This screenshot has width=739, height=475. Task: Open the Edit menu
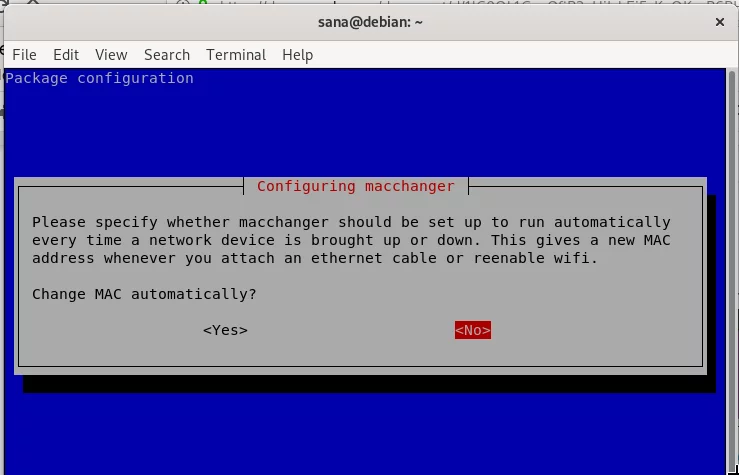pyautogui.click(x=66, y=55)
